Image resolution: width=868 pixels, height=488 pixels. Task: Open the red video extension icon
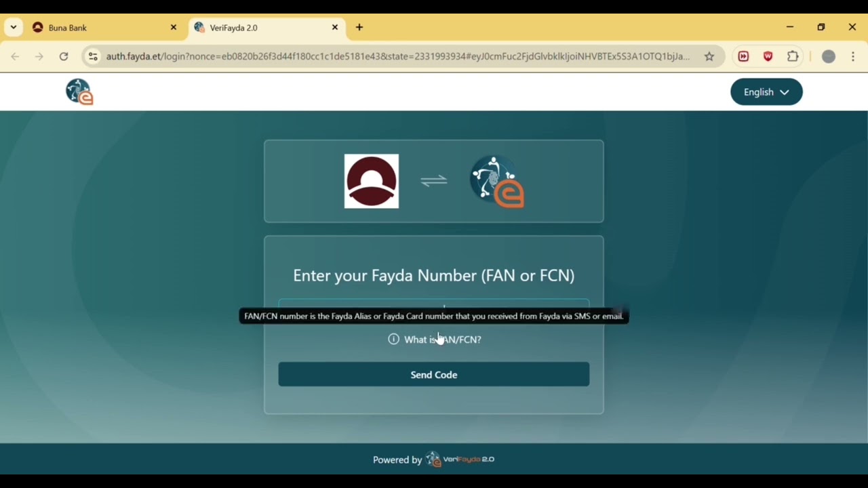click(743, 57)
